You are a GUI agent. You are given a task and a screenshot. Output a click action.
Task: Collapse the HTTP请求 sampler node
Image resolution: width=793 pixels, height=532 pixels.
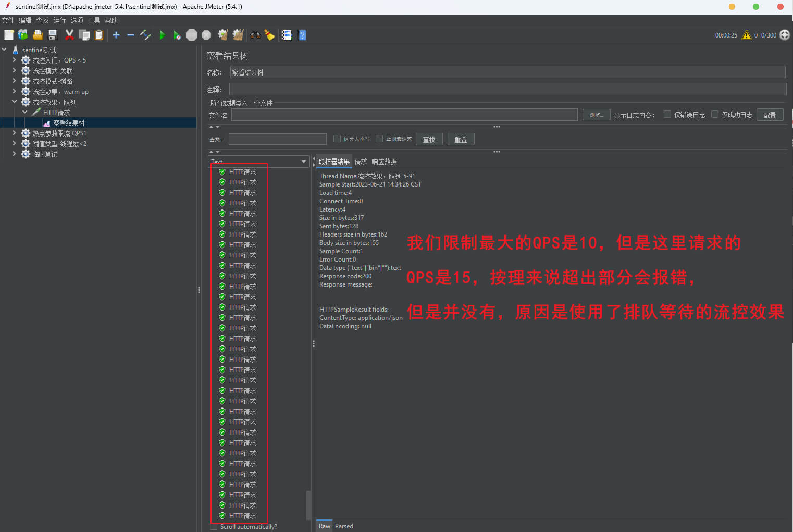tap(25, 112)
